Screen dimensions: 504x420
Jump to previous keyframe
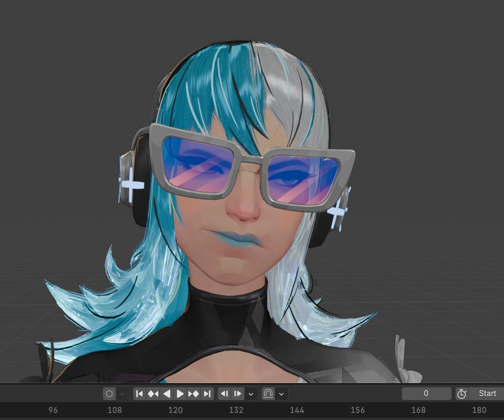(153, 393)
